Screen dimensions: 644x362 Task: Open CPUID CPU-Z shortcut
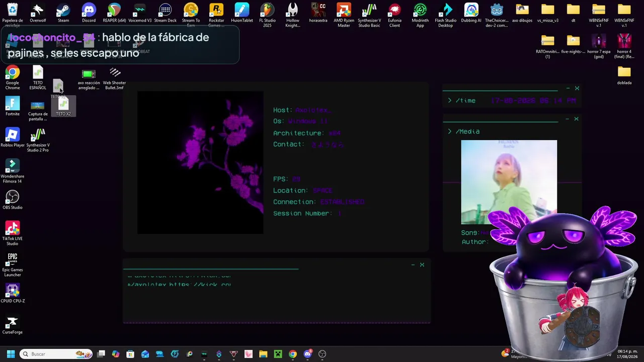tap(13, 293)
